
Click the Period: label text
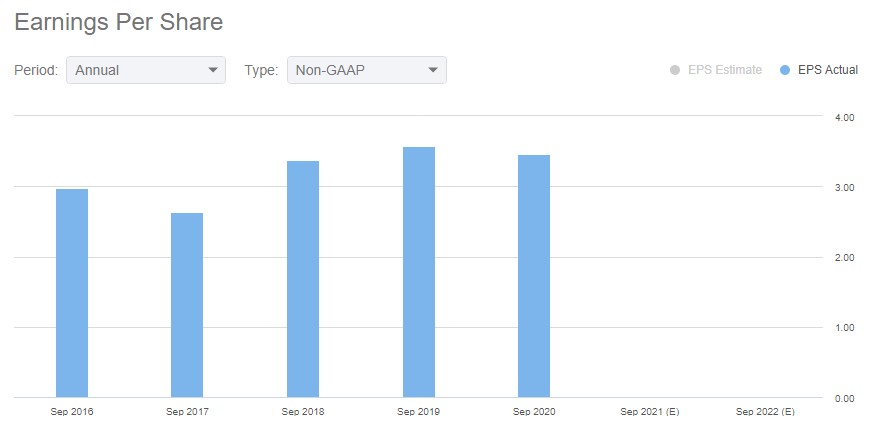36,70
